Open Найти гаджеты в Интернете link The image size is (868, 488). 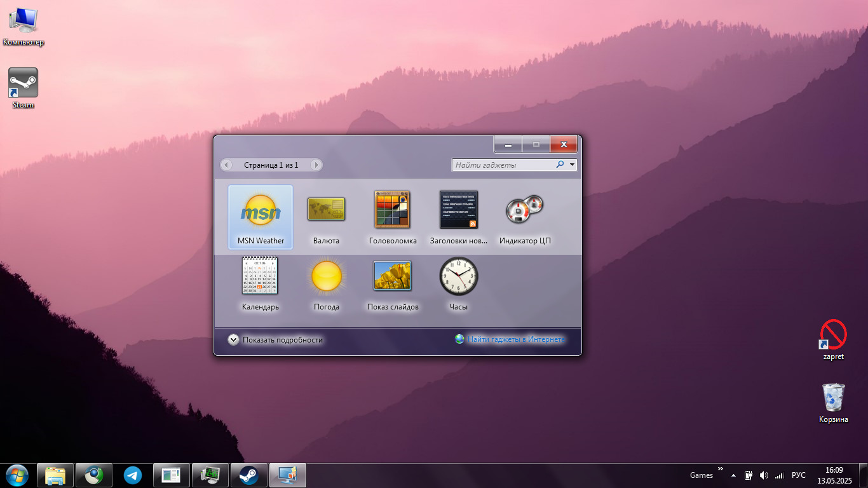515,339
